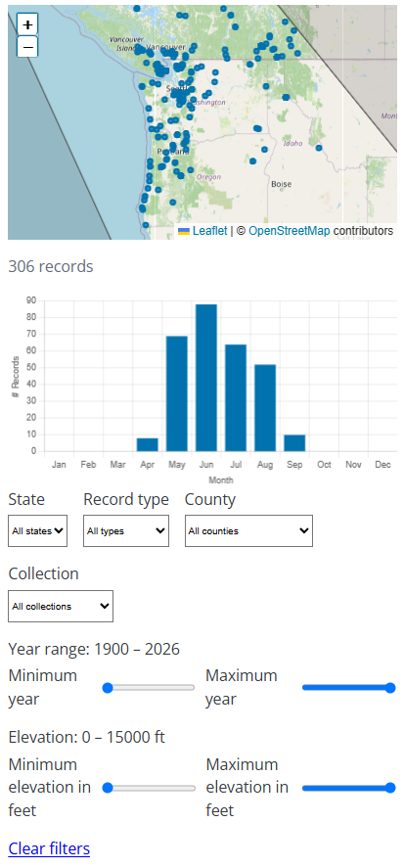Click the 'Boise' city label on map
The image size is (404, 868).
(x=281, y=184)
